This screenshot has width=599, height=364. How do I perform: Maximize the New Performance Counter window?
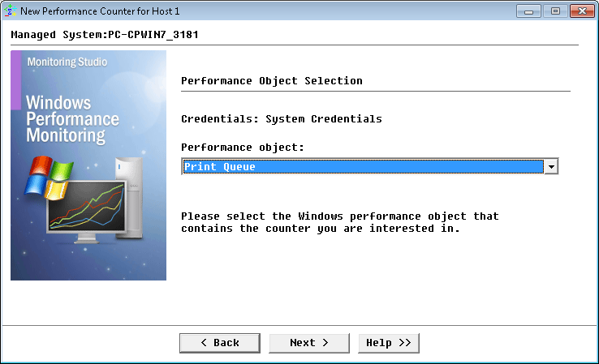555,11
